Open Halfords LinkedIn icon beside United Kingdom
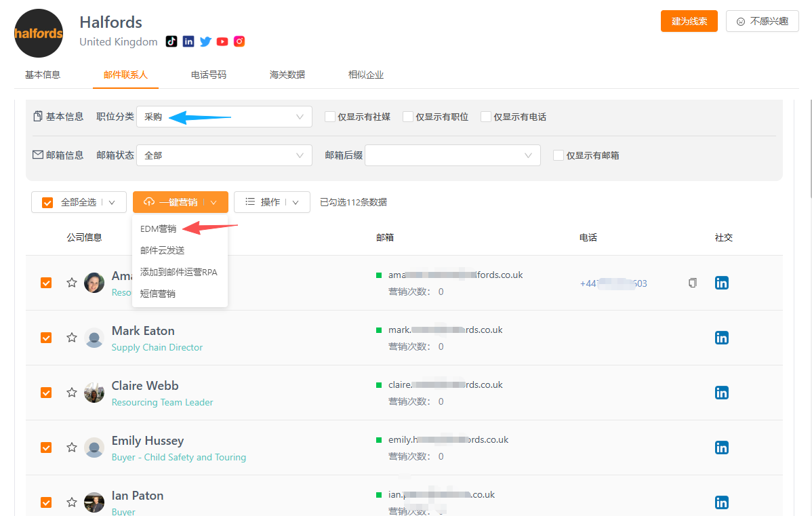The image size is (812, 516). coord(188,41)
